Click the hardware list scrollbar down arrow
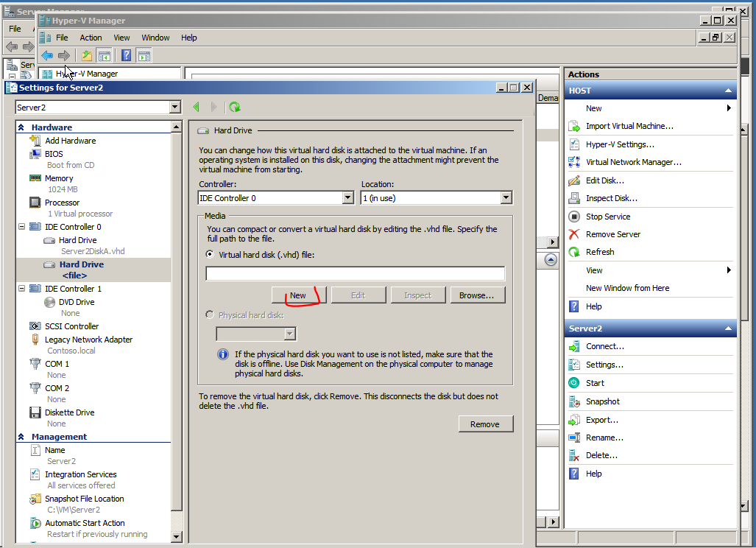756x548 pixels. coord(177,537)
